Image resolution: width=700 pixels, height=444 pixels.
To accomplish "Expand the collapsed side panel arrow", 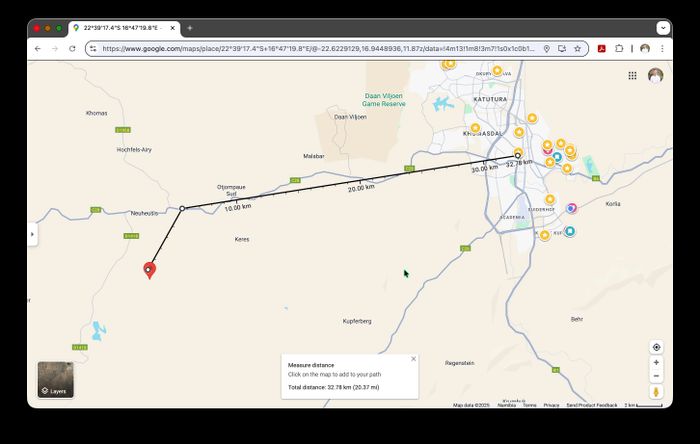I will (x=32, y=234).
